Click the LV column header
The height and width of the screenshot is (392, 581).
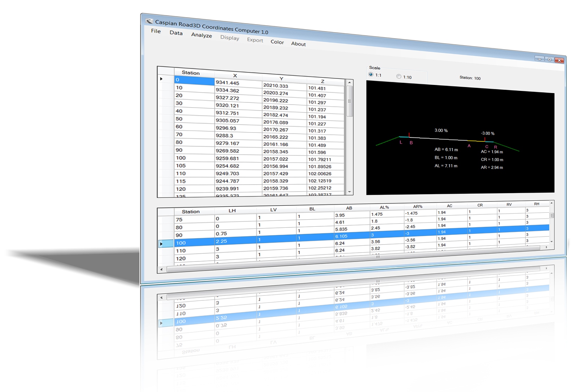(x=274, y=210)
